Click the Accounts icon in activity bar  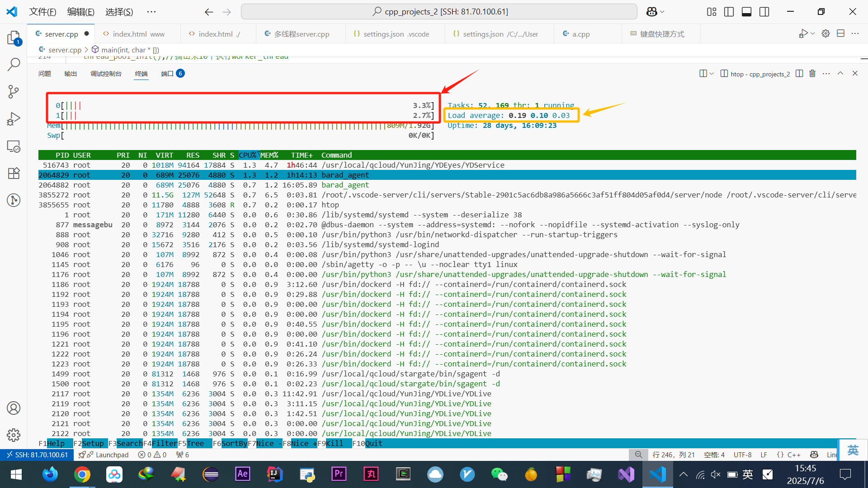(14, 408)
